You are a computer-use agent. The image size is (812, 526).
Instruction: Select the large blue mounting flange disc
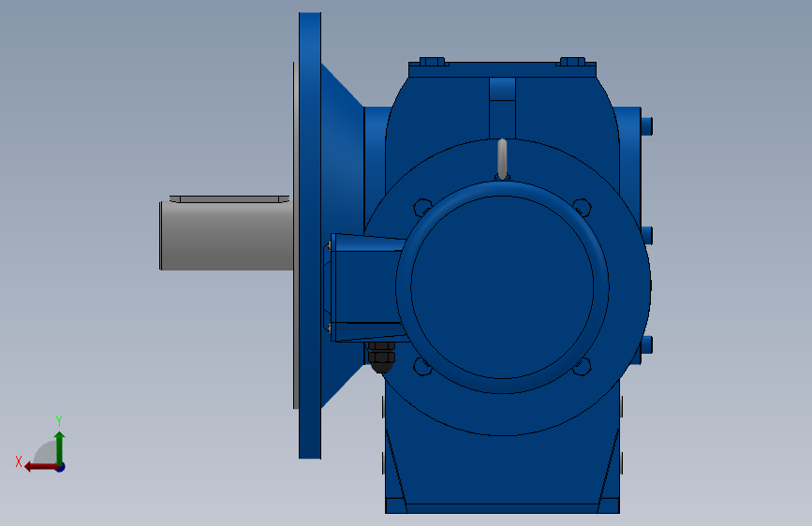310,236
